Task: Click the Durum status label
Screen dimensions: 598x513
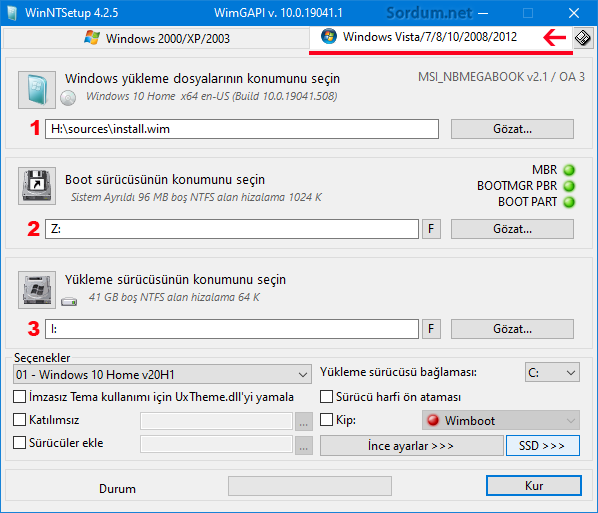Action: (117, 489)
